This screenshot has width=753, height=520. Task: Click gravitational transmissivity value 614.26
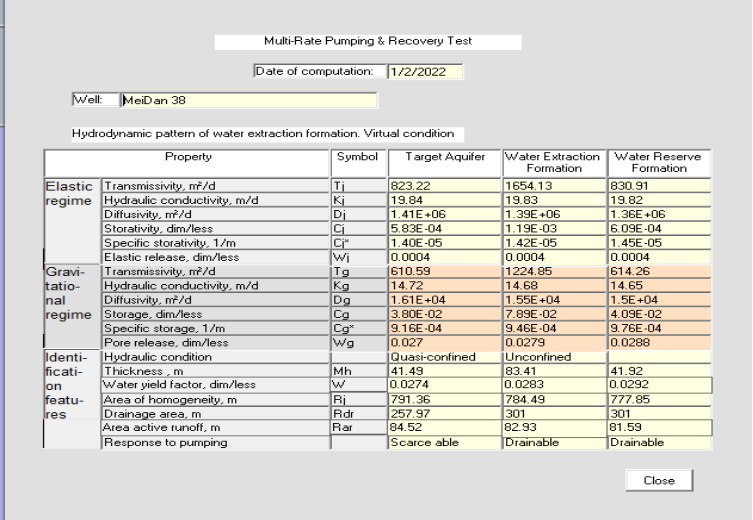point(659,271)
